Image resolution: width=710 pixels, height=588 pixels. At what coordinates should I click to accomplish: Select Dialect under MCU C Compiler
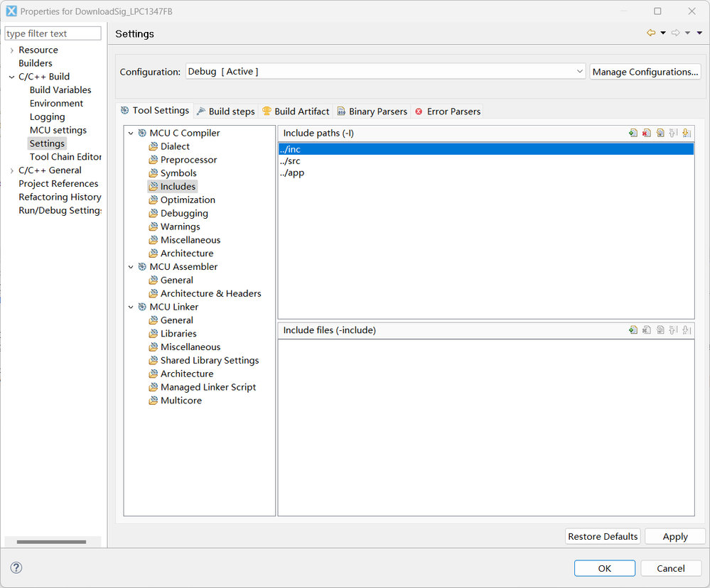point(175,146)
